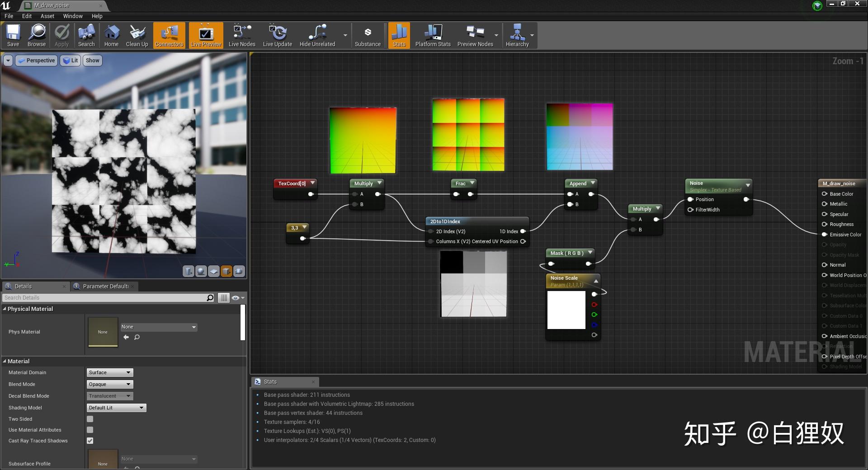Enable the Two Sided checkbox
This screenshot has height=470, width=868.
click(90, 419)
